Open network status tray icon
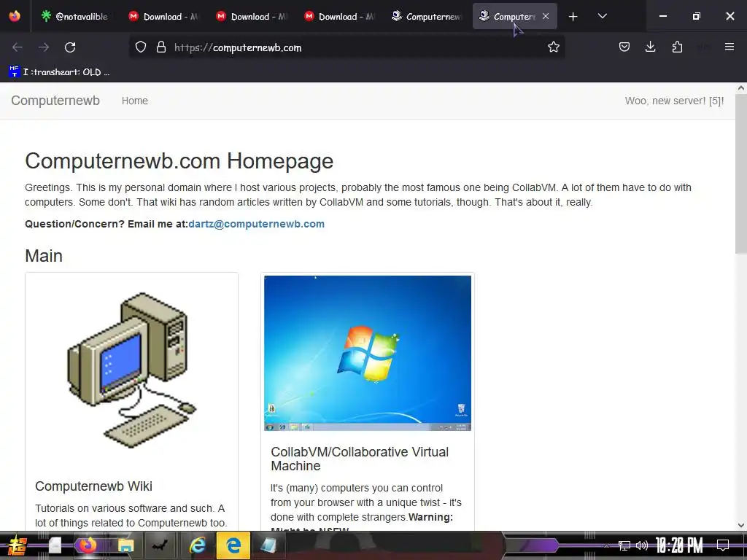The image size is (747, 560). click(624, 545)
